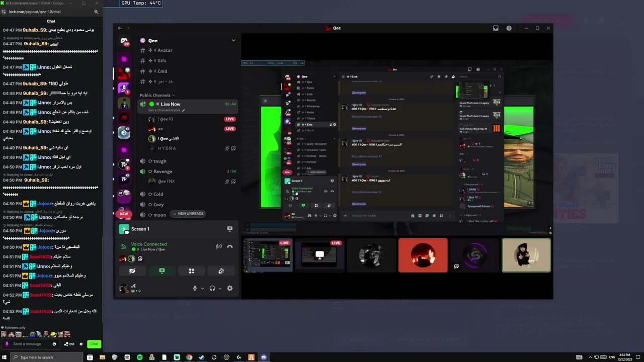Click Windows Type here to search box

pyautogui.click(x=47, y=357)
